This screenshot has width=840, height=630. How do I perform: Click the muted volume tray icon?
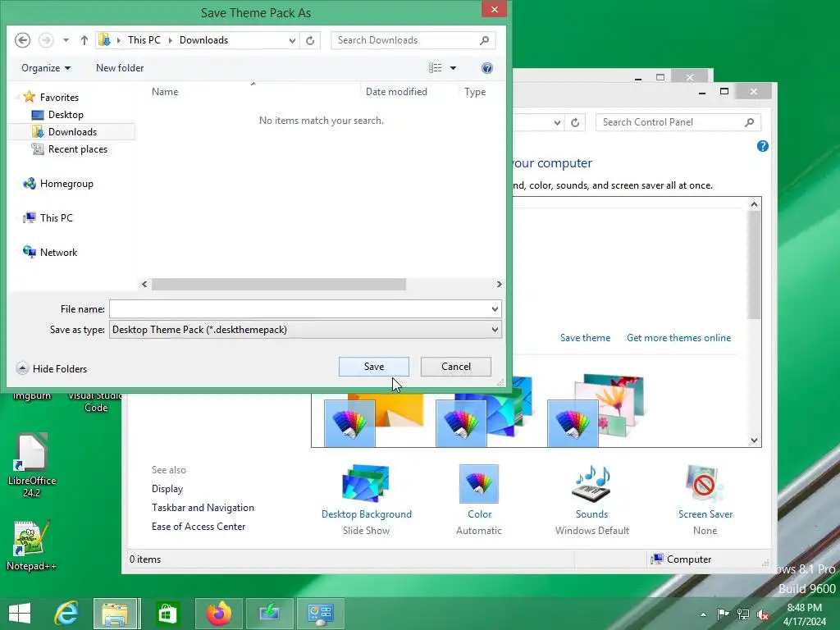[763, 614]
